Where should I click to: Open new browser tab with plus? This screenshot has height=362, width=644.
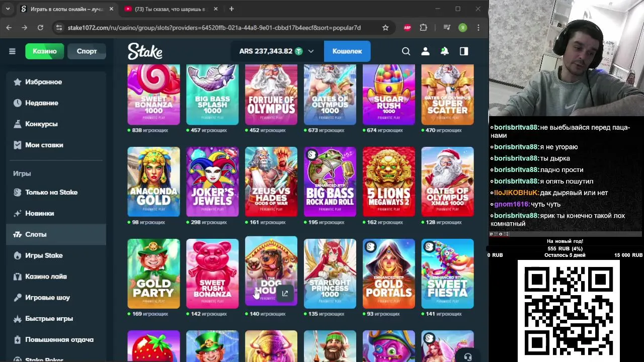[231, 9]
